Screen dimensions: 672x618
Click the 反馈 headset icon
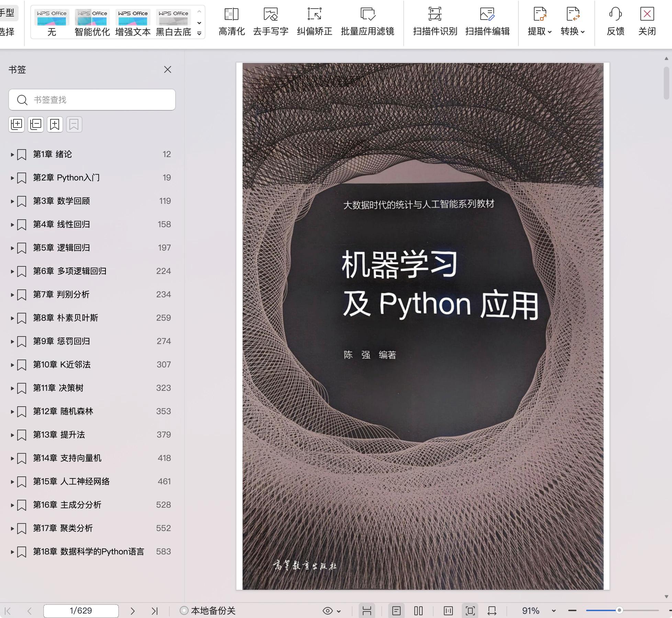pos(615,14)
